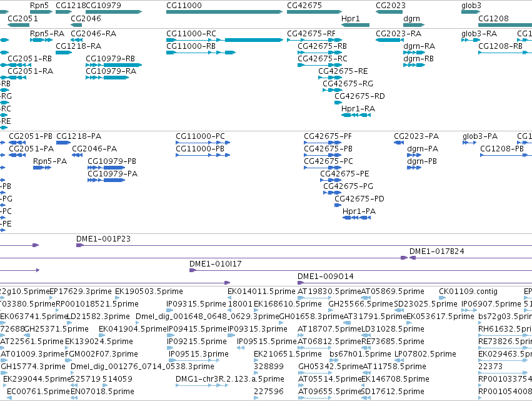This screenshot has height=401, width=532.
Task: Click the CG42675-RE transcript label
Action: point(343,71)
